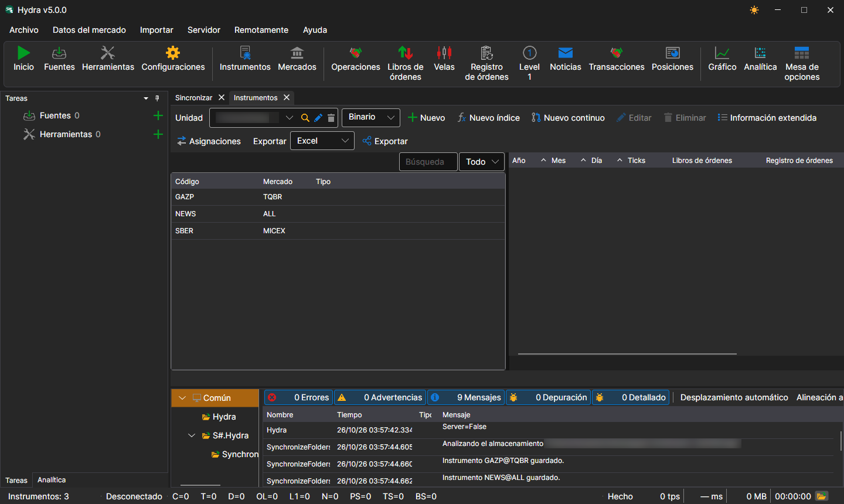Click the horizontal scrollbar under the Común tree
The height and width of the screenshot is (504, 844).
[200, 485]
